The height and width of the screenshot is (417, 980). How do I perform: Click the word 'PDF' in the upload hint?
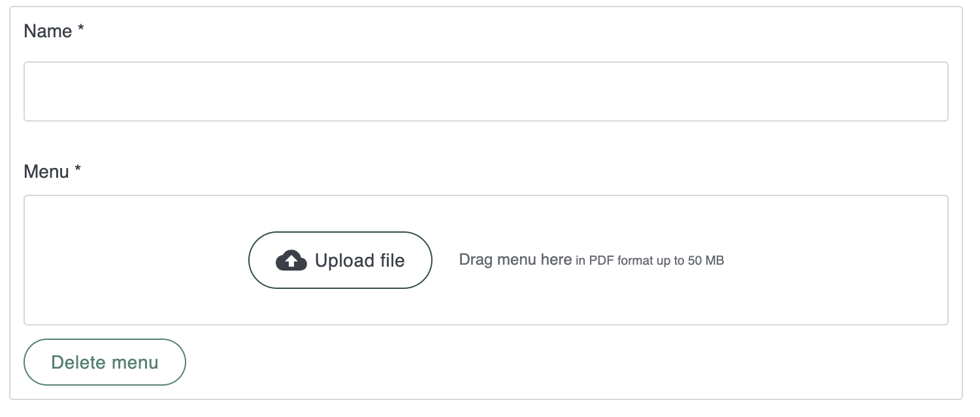(602, 261)
